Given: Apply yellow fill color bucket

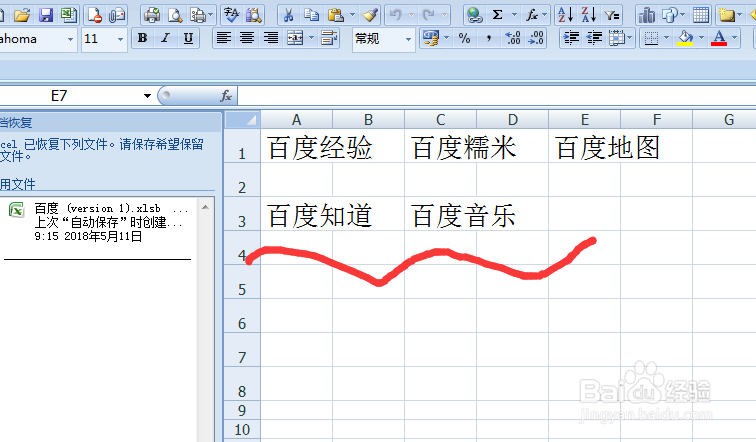Looking at the screenshot, I should click(685, 38).
